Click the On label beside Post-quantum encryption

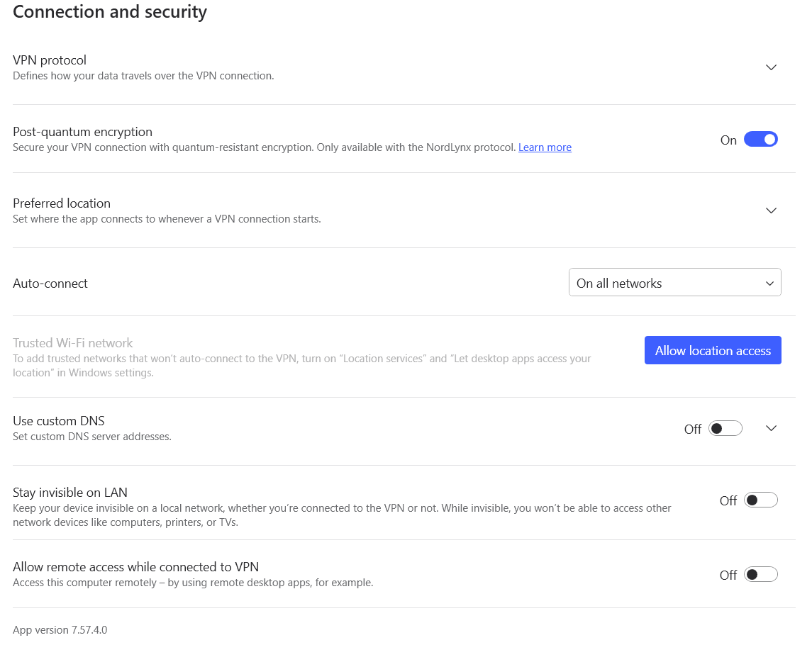pos(728,140)
